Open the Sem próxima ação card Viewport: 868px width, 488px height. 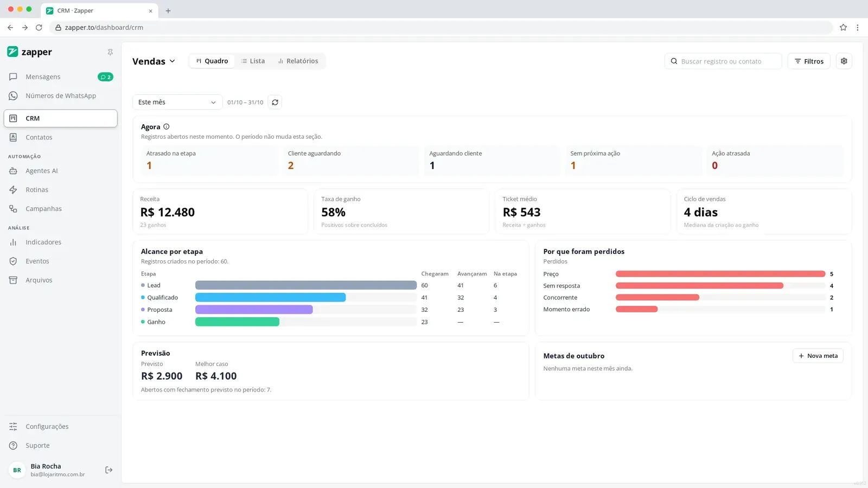click(x=633, y=160)
